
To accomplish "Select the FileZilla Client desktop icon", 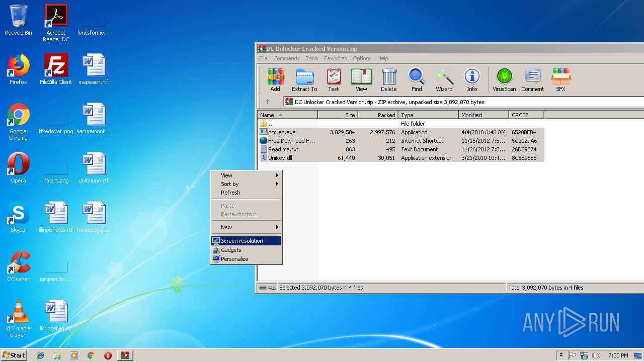I will 56,70.
